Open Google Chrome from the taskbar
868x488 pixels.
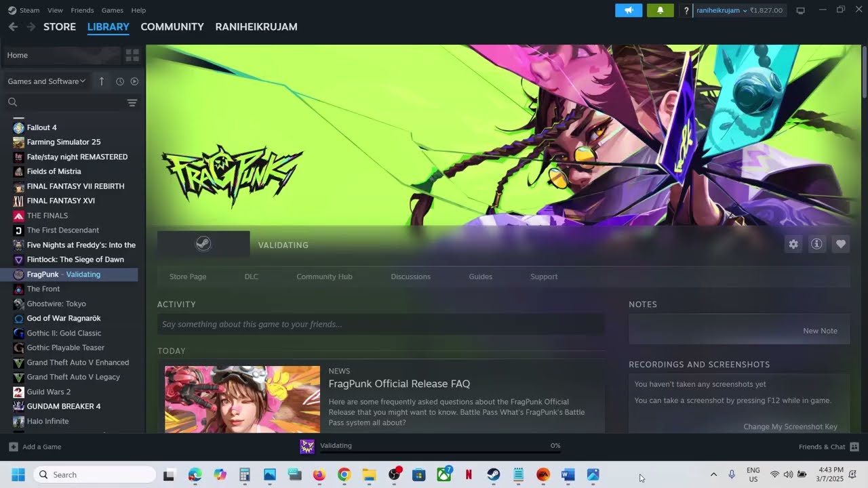[344, 474]
